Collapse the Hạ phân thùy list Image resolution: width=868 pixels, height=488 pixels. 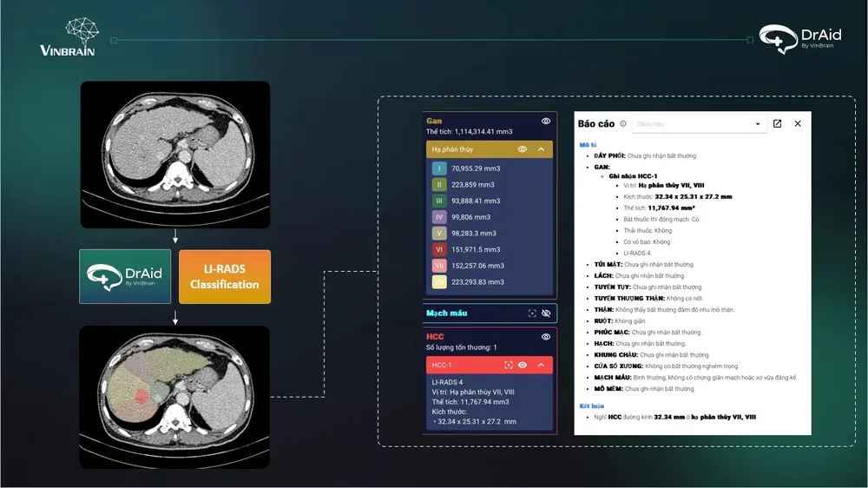coord(541,149)
